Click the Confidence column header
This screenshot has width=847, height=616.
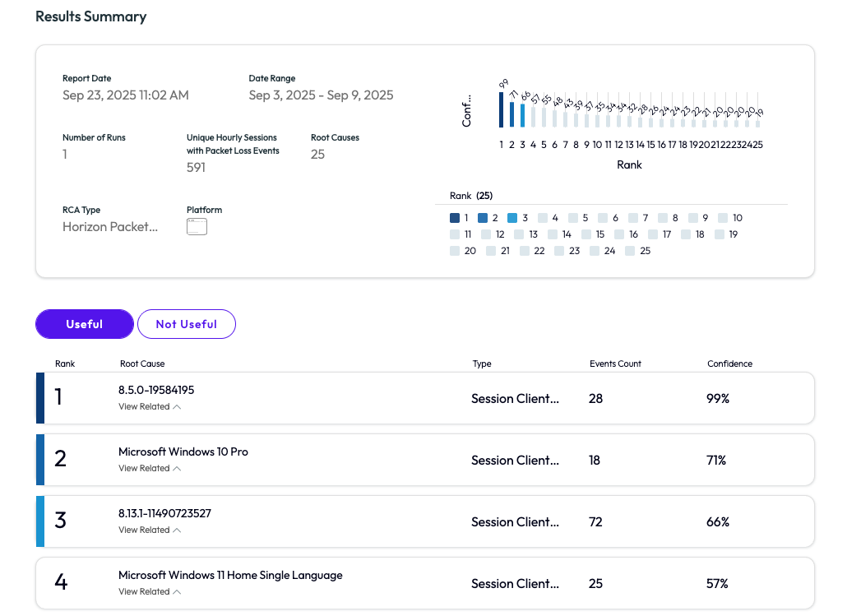(x=729, y=364)
